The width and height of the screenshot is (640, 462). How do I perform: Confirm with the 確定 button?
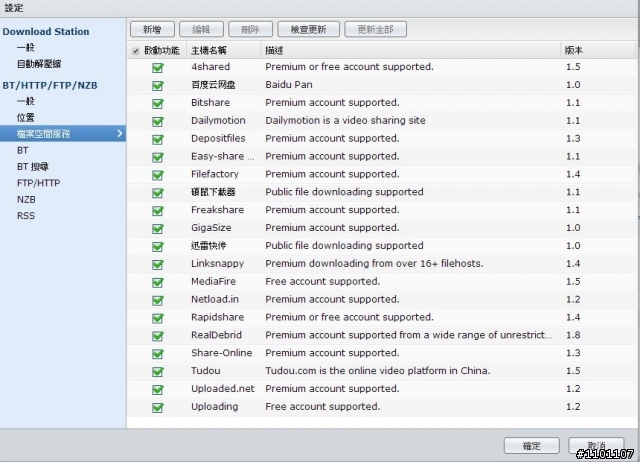[531, 446]
